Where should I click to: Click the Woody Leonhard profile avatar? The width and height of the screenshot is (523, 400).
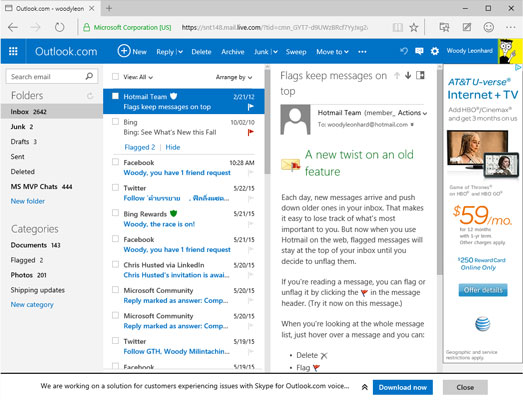coord(510,51)
